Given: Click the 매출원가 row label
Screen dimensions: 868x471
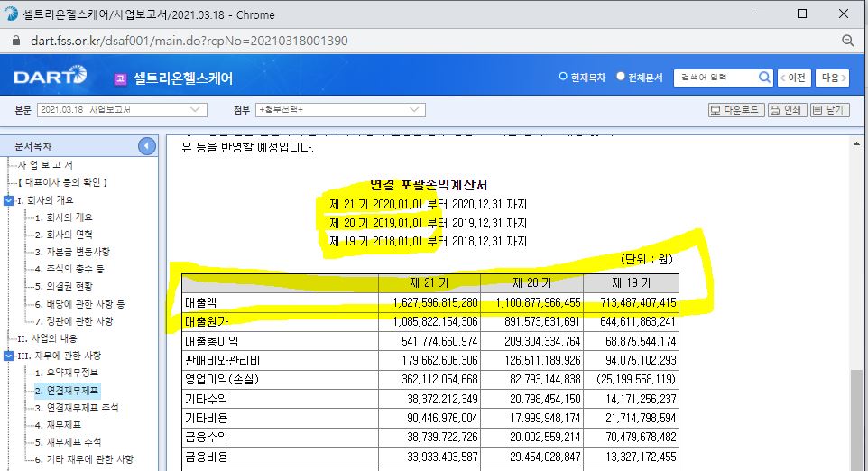Looking at the screenshot, I should [207, 321].
